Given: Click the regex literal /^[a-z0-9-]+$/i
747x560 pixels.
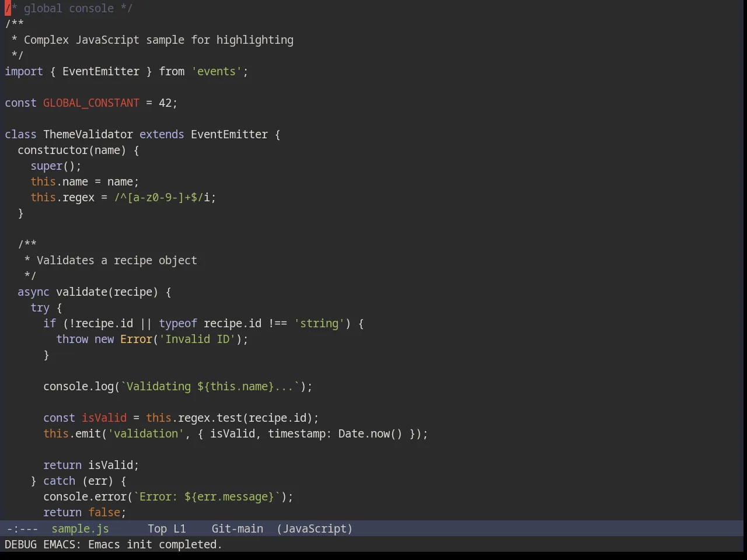Looking at the screenshot, I should coord(162,197).
